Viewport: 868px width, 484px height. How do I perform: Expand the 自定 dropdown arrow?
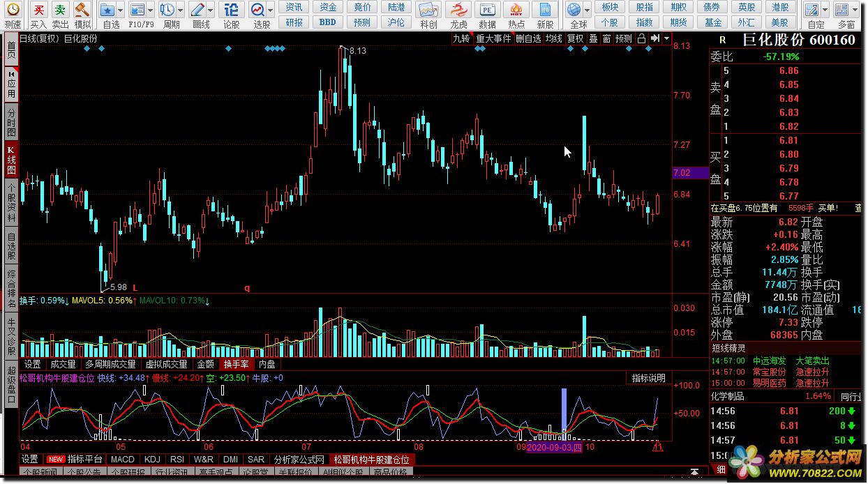click(x=825, y=10)
